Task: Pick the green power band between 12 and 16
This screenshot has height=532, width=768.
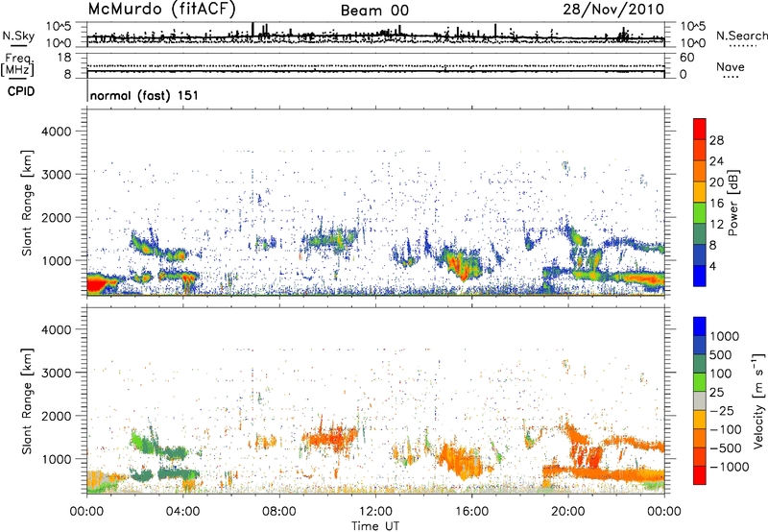Action: (x=700, y=213)
